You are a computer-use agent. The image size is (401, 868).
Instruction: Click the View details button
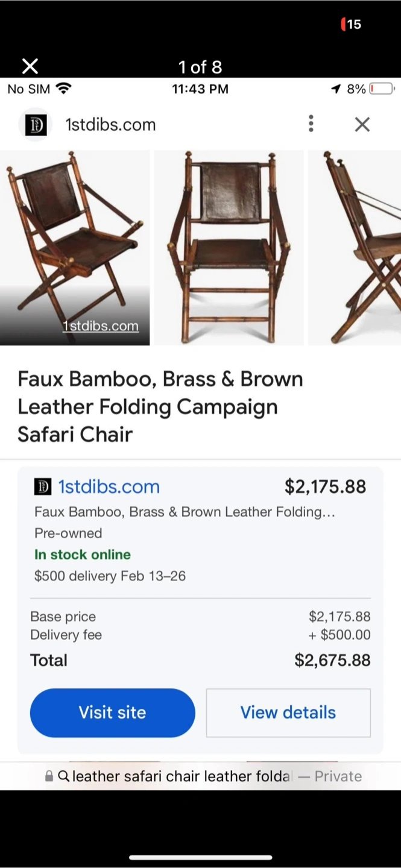point(288,712)
